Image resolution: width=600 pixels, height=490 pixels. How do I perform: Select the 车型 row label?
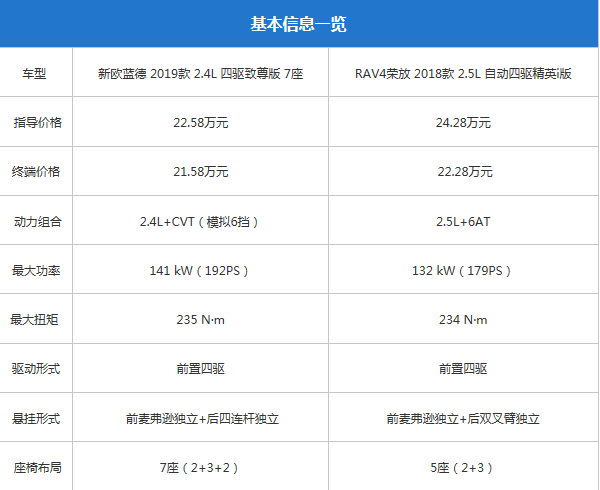(x=34, y=73)
